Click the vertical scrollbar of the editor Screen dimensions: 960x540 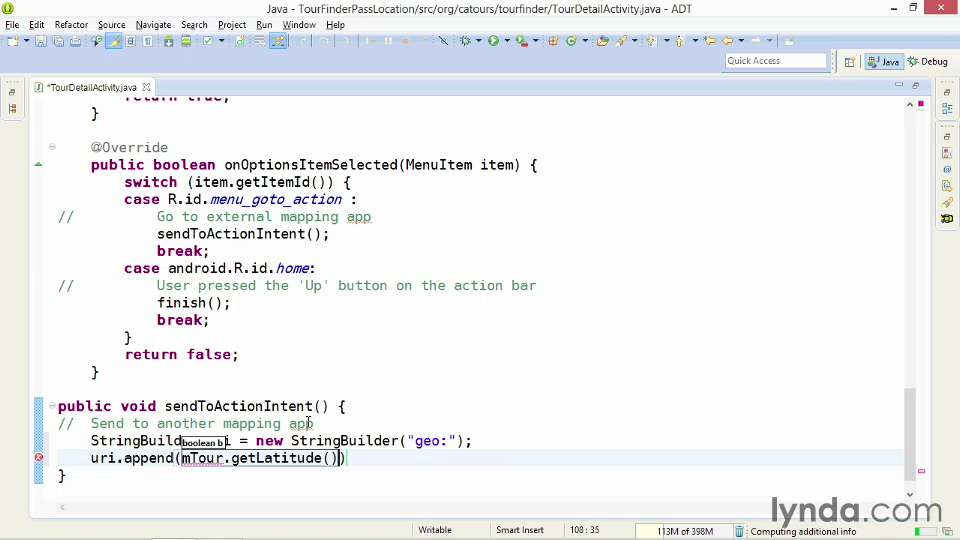click(x=910, y=433)
